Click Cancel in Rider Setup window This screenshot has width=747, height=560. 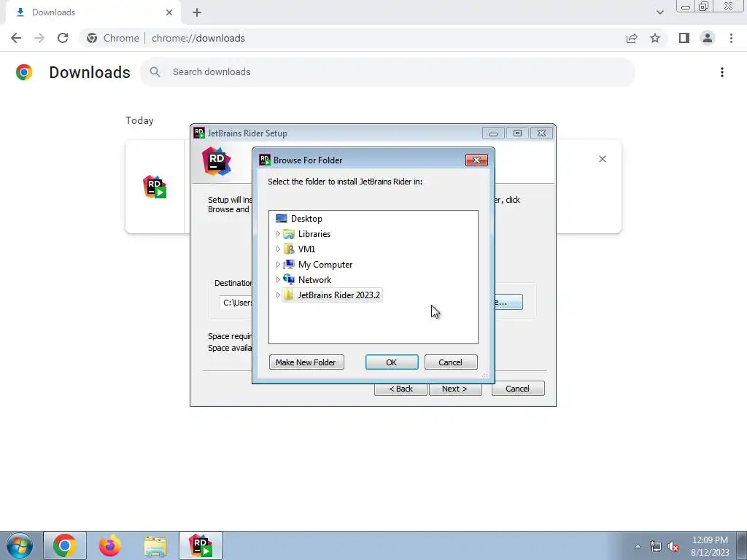coord(518,389)
